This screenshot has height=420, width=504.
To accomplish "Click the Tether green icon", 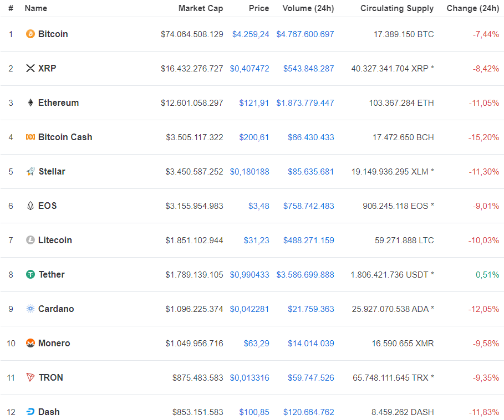I will [x=30, y=274].
